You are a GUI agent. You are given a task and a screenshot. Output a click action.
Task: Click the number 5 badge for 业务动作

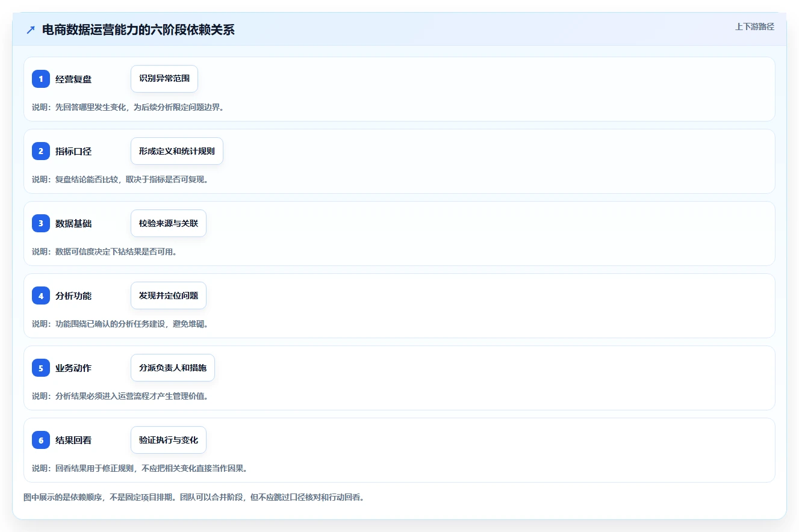coord(41,368)
